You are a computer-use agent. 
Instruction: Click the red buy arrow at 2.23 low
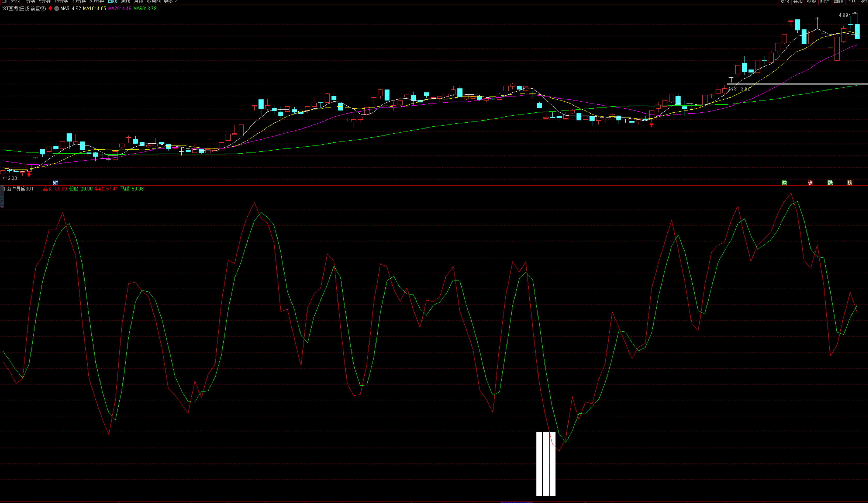coord(29,174)
